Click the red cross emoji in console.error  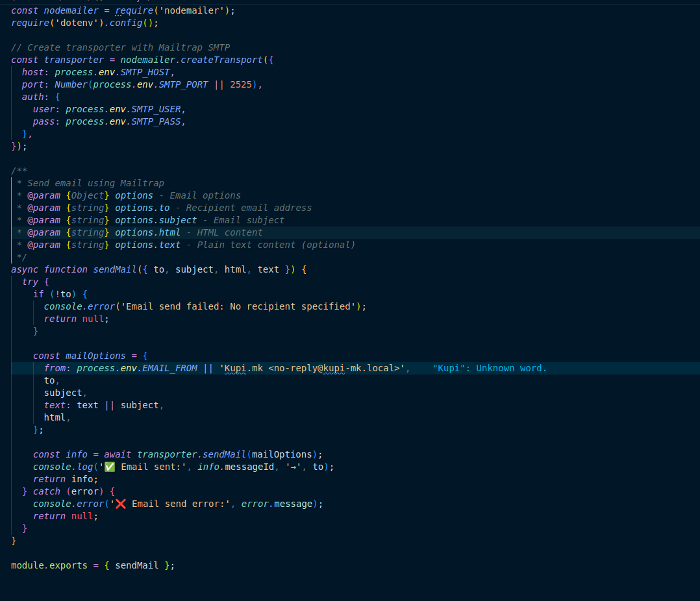(x=120, y=504)
